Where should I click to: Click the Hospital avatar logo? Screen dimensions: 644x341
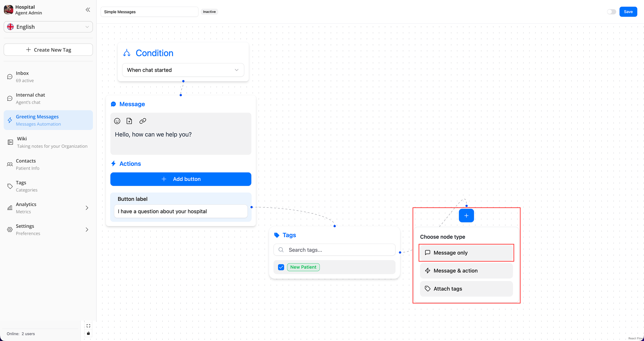click(8, 10)
